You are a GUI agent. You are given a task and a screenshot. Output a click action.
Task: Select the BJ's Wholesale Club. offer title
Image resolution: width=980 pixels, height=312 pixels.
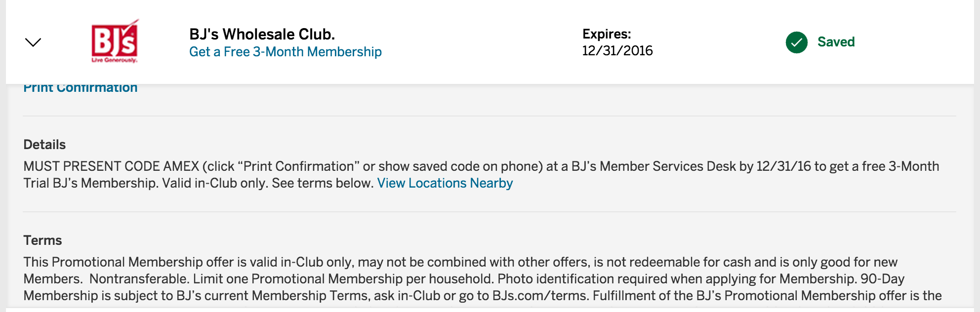(x=262, y=34)
